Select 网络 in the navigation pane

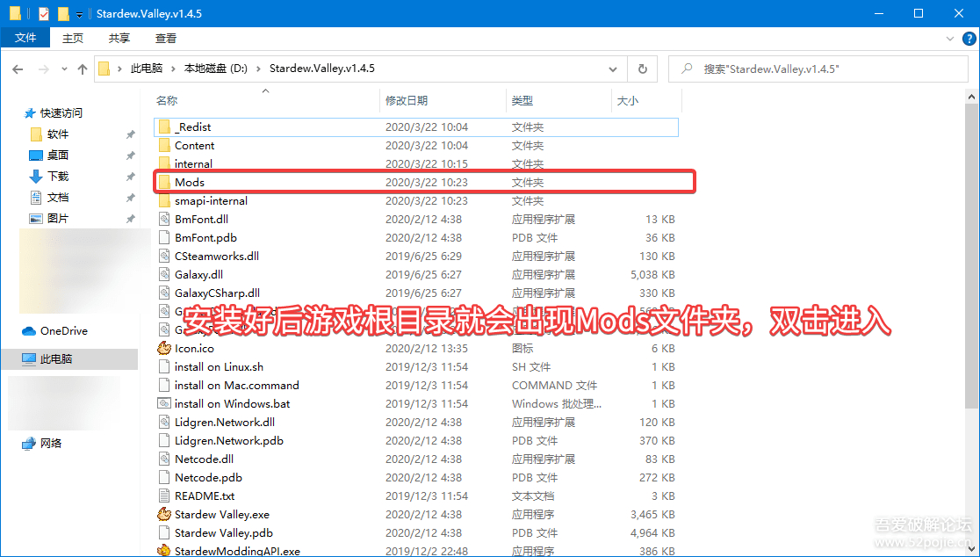pos(51,443)
